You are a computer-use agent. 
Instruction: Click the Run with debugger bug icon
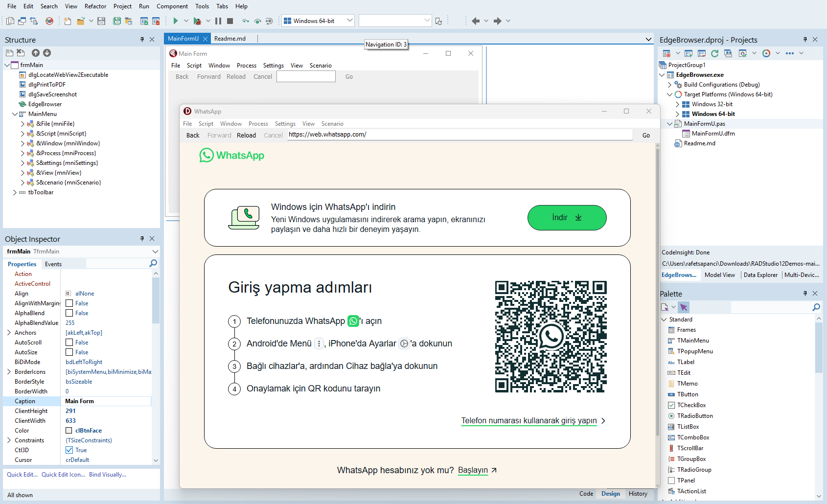[197, 21]
